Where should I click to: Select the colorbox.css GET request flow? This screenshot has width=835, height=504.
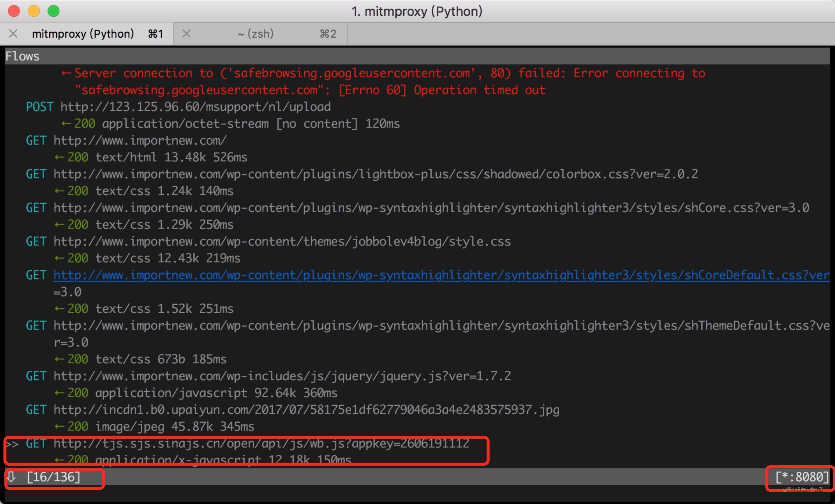pyautogui.click(x=375, y=174)
